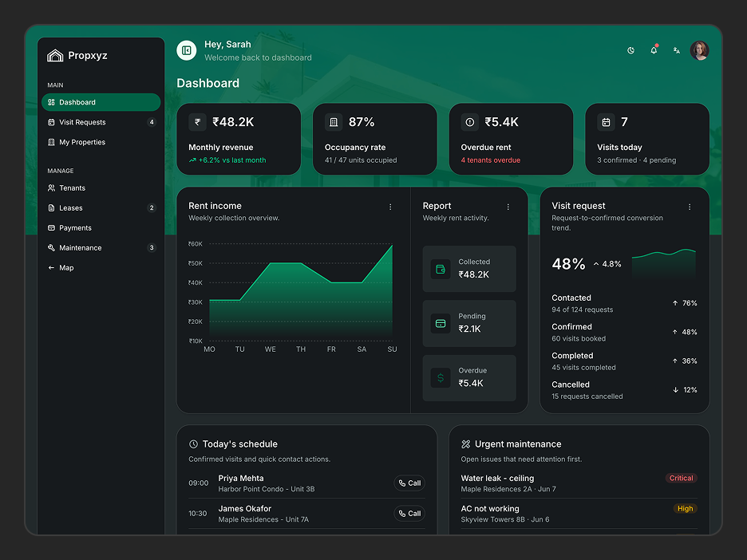747x560 pixels.
Task: Click Maintenance wrench icon in sidebar
Action: point(51,248)
